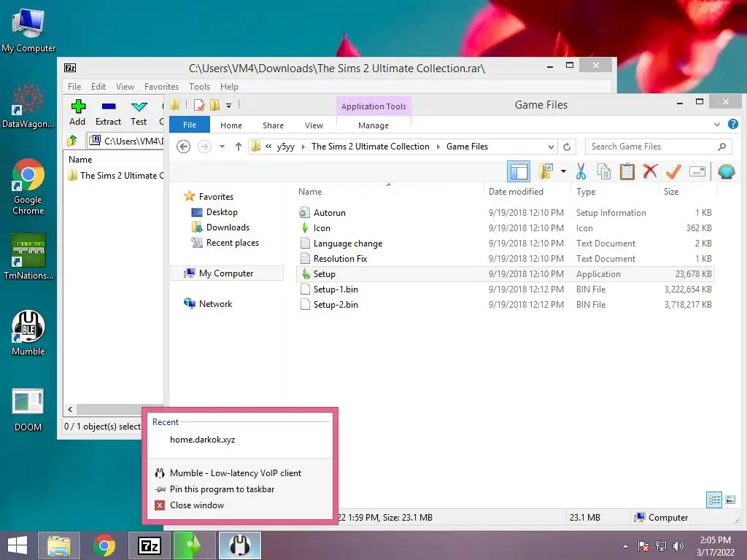Open recent locations dropdown arrow
Viewport: 747px width, 560px height.
(222, 147)
